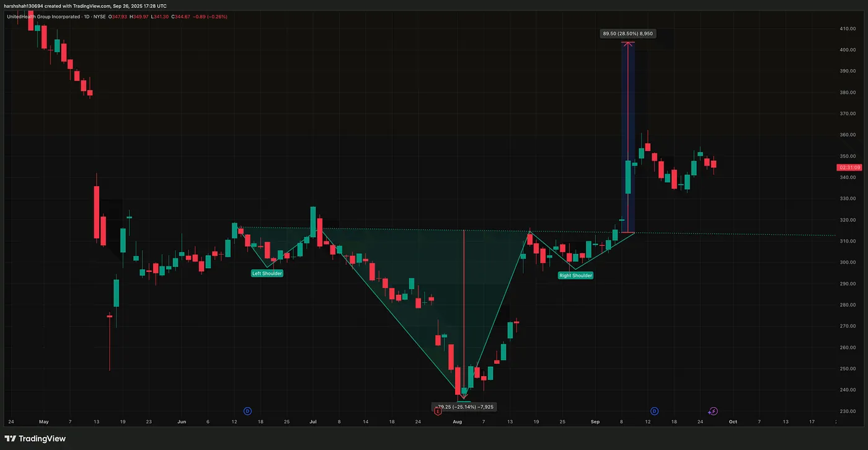Click the 02:31:09 countdown label on price axis
This screenshot has width=868, height=450.
(x=849, y=168)
